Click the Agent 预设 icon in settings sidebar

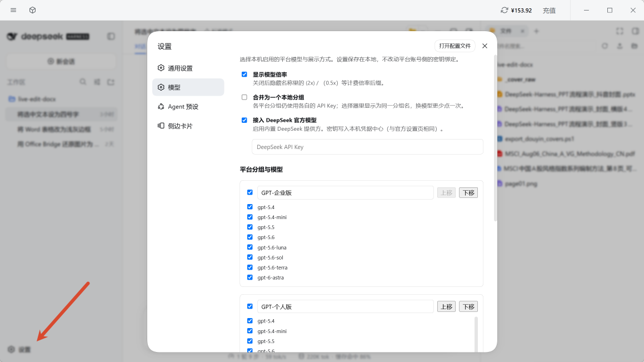[x=161, y=106]
